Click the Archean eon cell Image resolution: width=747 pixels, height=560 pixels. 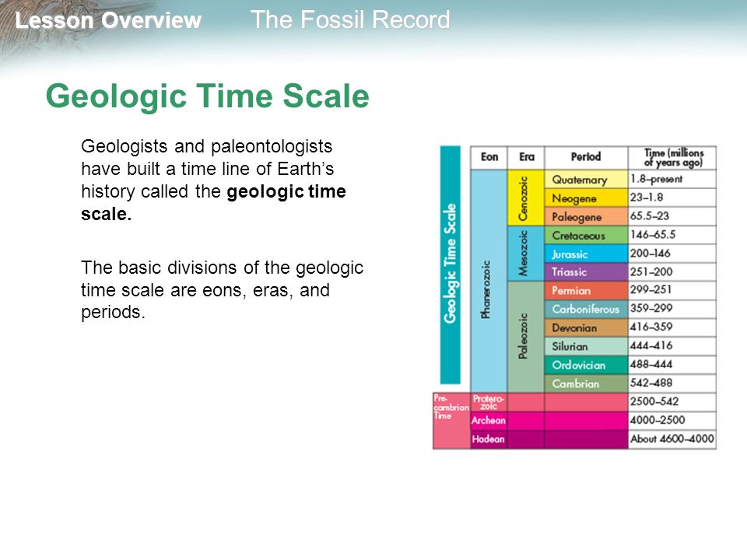pyautogui.click(x=489, y=421)
